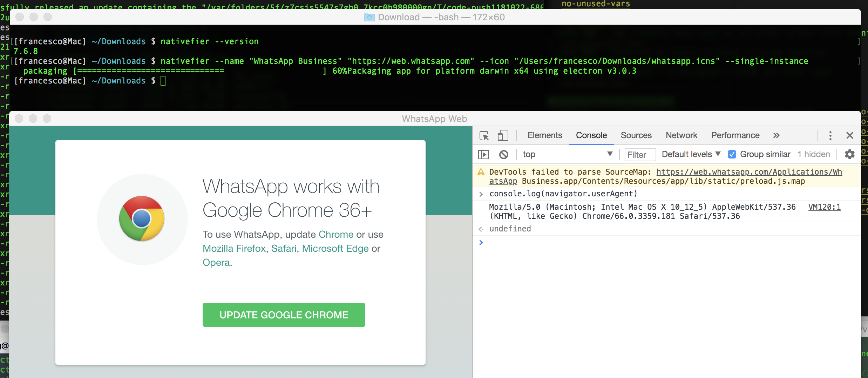Click the source map warning icon

tap(481, 172)
